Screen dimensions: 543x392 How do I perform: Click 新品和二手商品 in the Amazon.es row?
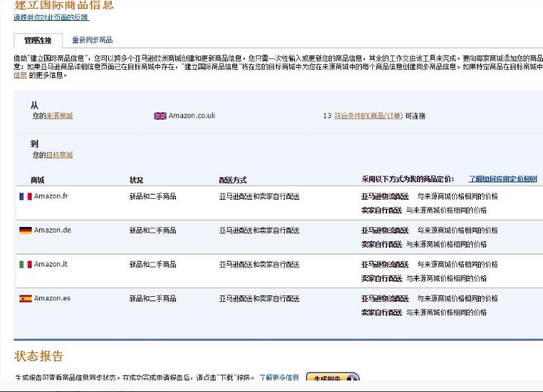(153, 298)
